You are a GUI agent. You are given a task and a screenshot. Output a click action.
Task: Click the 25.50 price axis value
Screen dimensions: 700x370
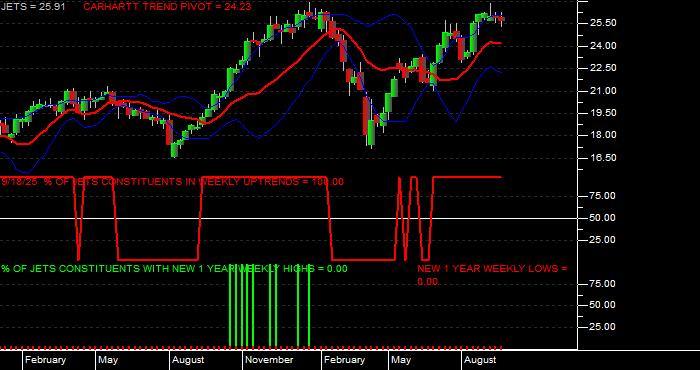tap(603, 23)
